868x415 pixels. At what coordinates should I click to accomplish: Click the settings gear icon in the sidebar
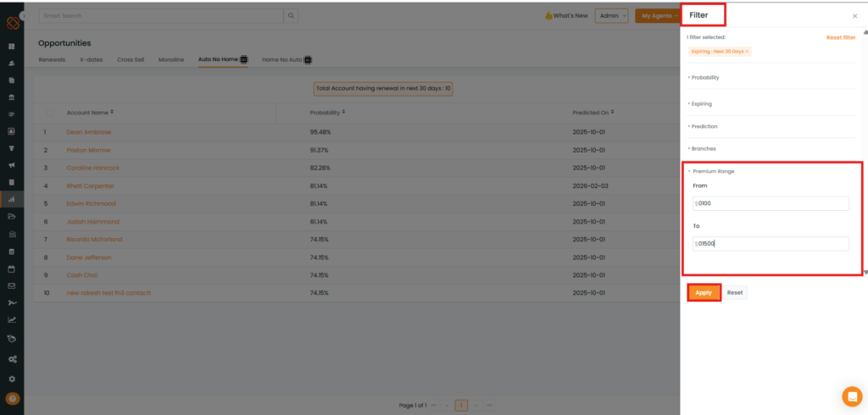[x=12, y=379]
